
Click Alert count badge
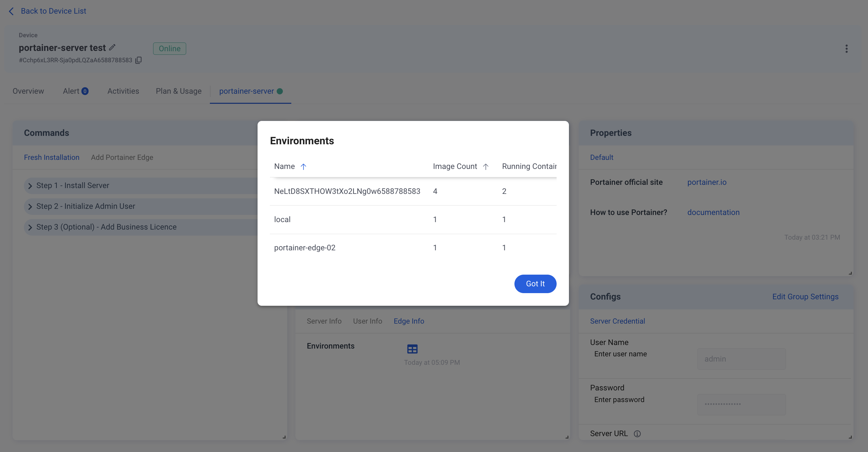[85, 91]
